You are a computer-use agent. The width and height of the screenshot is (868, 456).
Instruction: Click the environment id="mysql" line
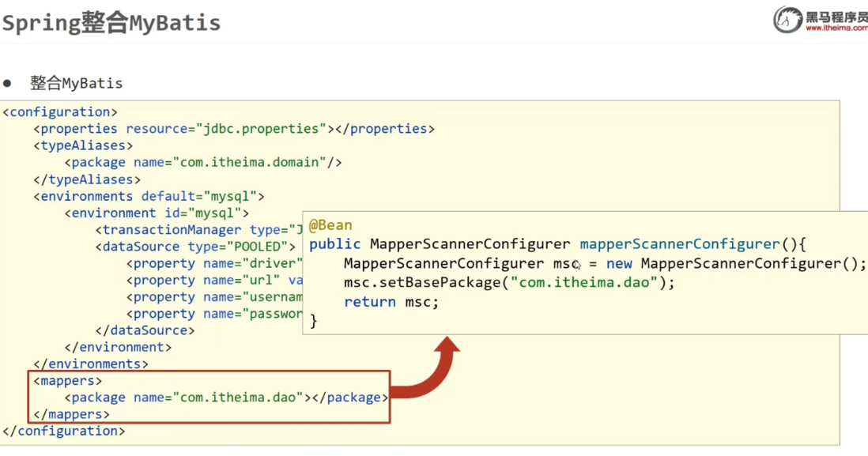[157, 213]
